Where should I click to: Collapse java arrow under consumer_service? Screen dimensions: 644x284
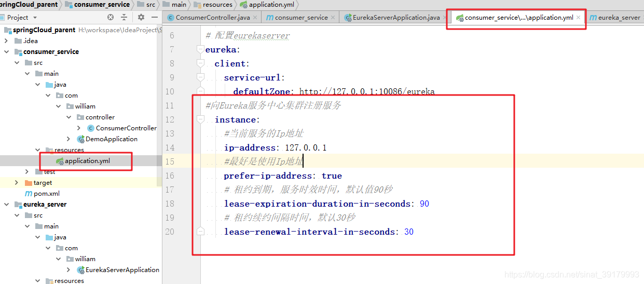pos(38,84)
